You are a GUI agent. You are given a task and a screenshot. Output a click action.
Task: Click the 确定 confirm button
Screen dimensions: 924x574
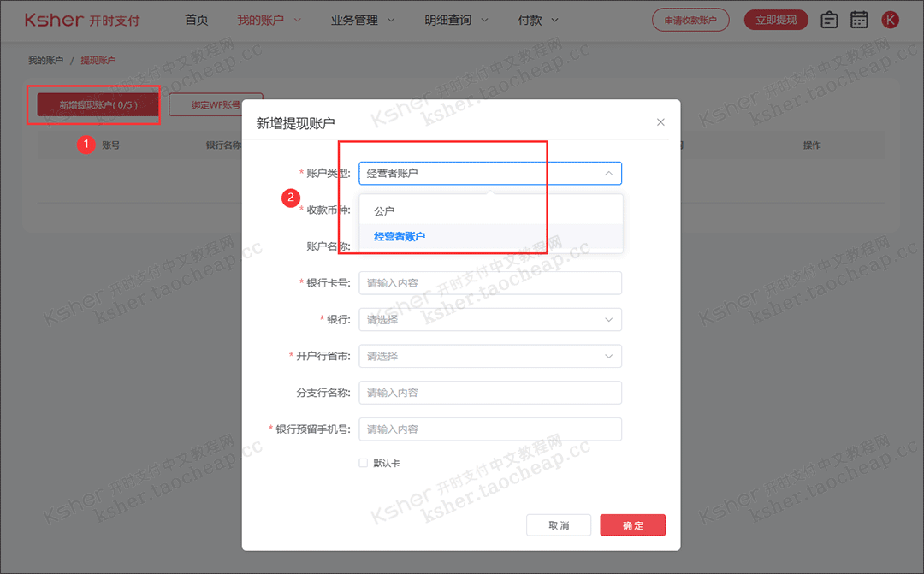[x=633, y=525]
